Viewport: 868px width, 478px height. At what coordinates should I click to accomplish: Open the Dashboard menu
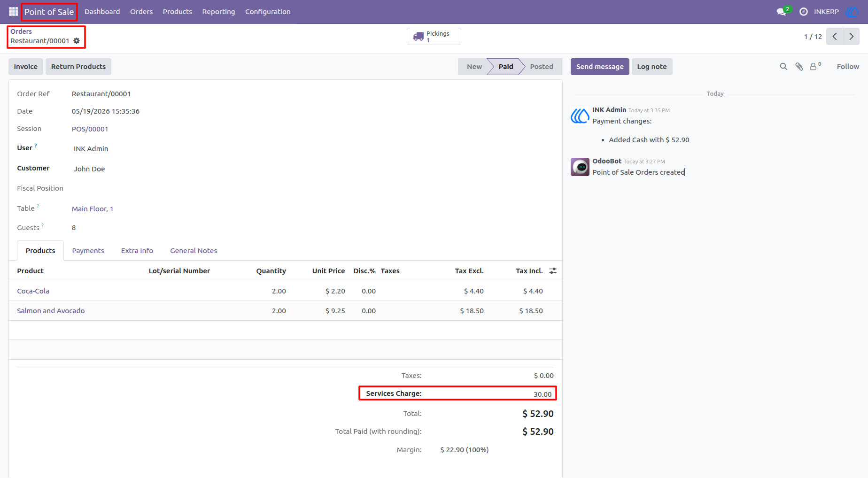coord(102,12)
